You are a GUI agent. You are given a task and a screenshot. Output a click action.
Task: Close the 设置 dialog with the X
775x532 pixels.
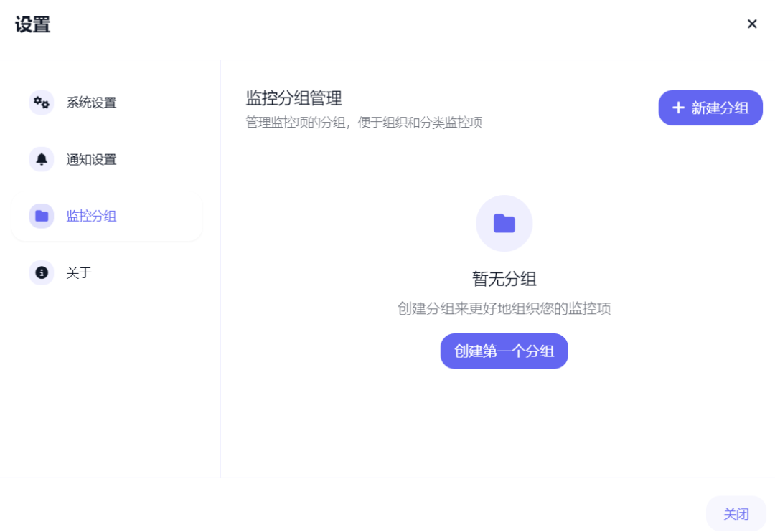pyautogui.click(x=752, y=24)
